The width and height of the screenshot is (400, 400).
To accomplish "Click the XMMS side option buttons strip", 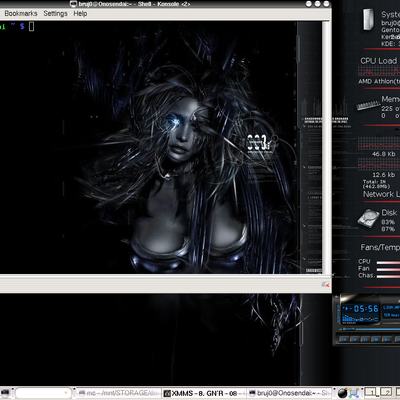I will click(x=339, y=314).
